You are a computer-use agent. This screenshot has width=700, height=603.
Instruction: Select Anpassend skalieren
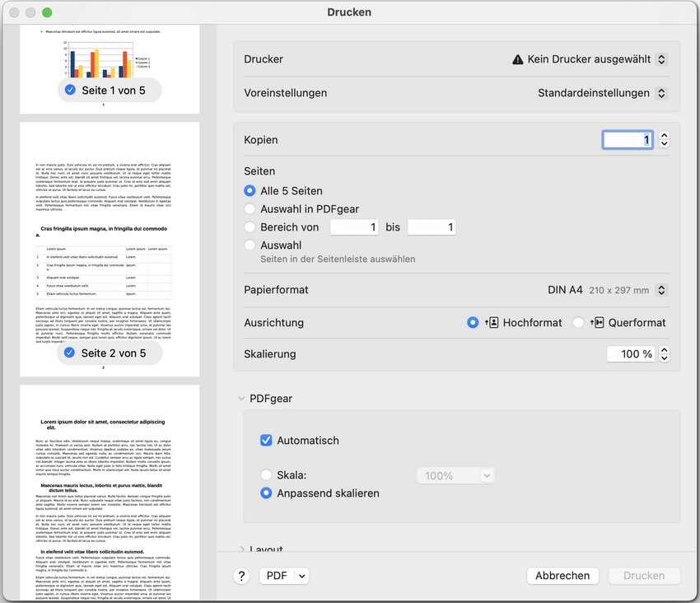[266, 492]
